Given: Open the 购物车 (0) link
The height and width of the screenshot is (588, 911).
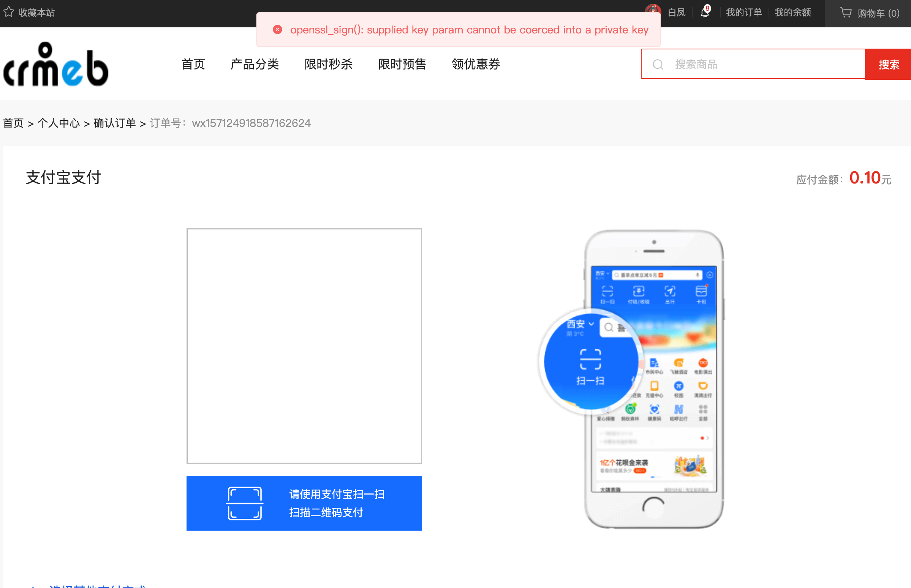Looking at the screenshot, I should (x=879, y=13).
